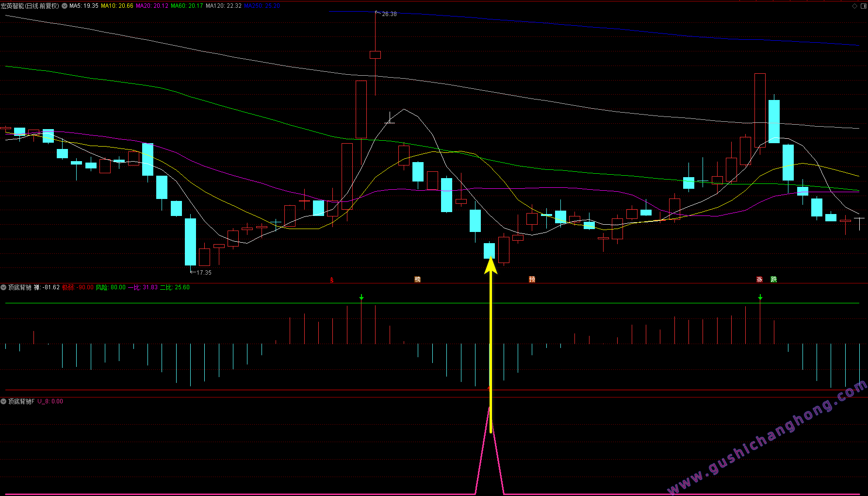Click the 极弱: -90.00 value
The width and height of the screenshot is (868, 496).
[x=78, y=287]
